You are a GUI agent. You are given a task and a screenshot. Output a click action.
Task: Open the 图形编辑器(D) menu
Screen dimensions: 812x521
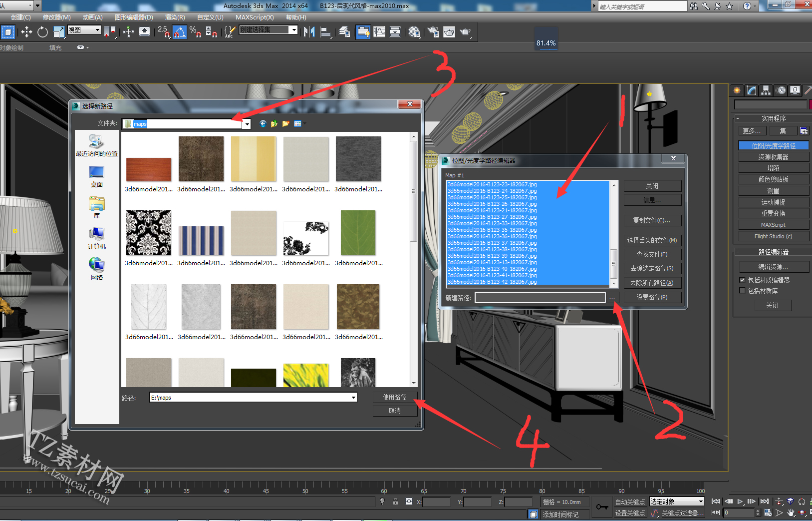(x=134, y=17)
